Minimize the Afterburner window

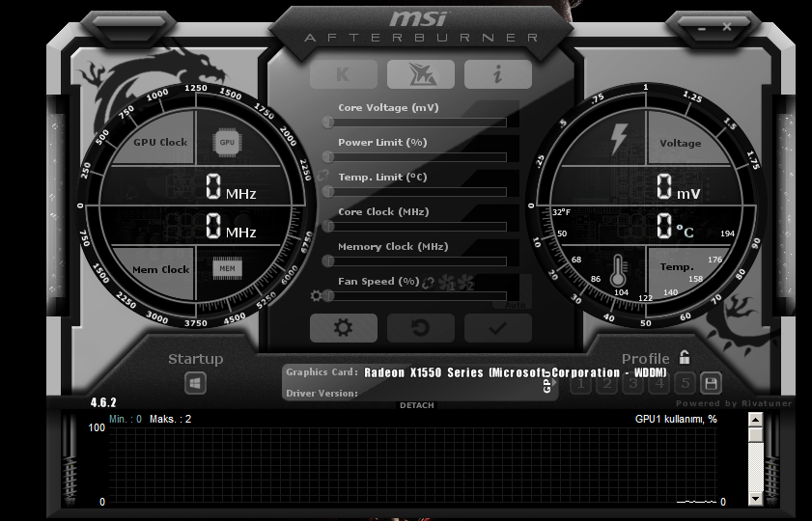click(x=702, y=28)
